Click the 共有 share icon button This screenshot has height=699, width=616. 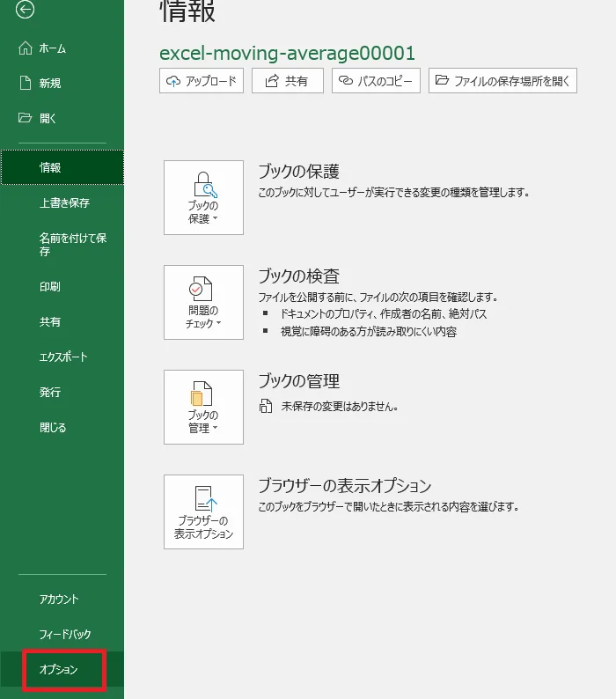(287, 81)
